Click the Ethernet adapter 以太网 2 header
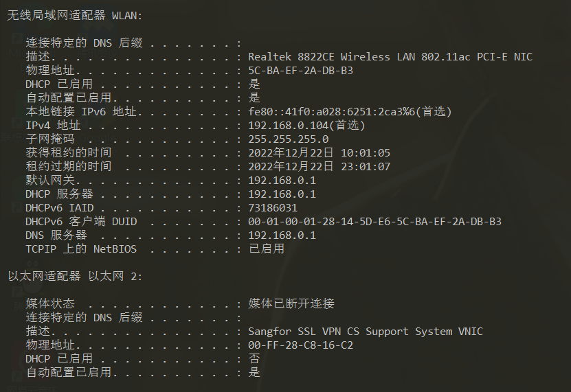The height and width of the screenshot is (392, 571). point(75,276)
